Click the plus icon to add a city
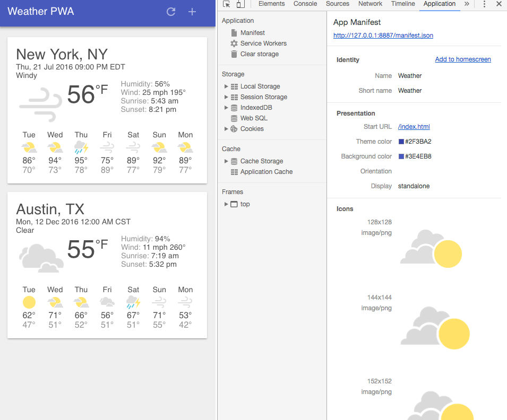 (192, 12)
